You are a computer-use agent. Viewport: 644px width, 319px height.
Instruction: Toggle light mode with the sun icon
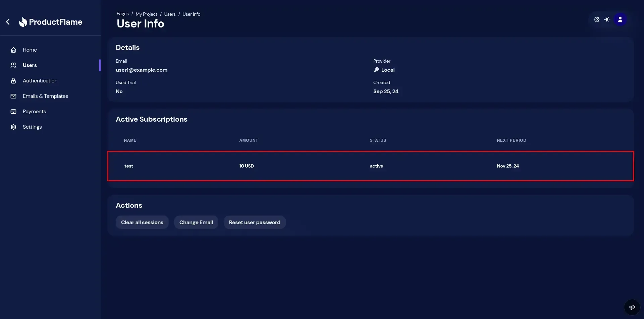tap(607, 19)
